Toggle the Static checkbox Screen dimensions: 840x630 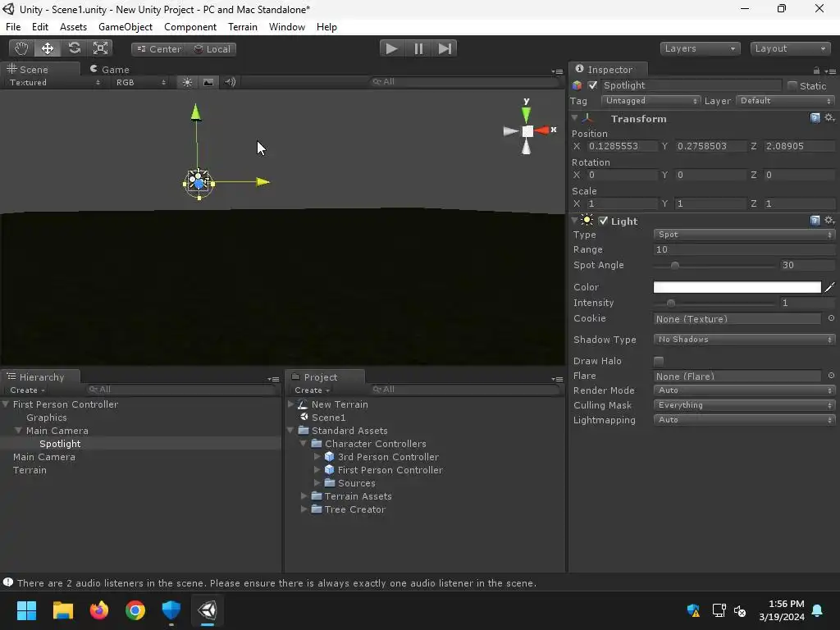[x=792, y=85]
